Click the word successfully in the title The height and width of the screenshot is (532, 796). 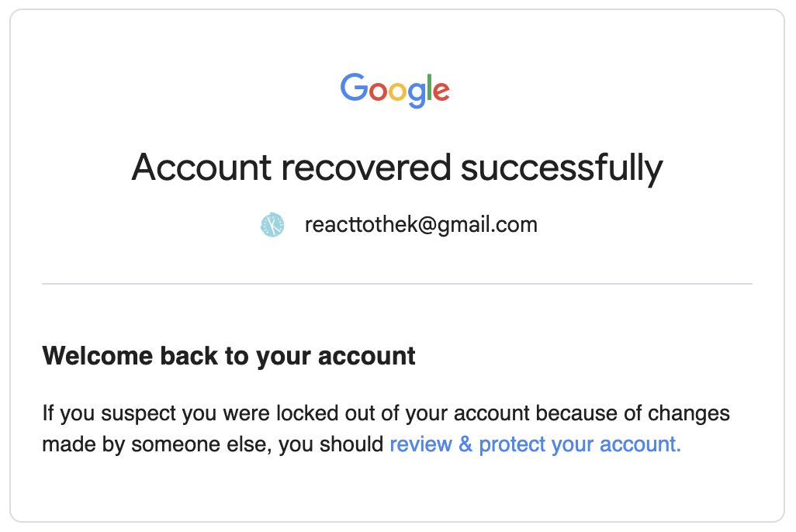click(x=562, y=168)
